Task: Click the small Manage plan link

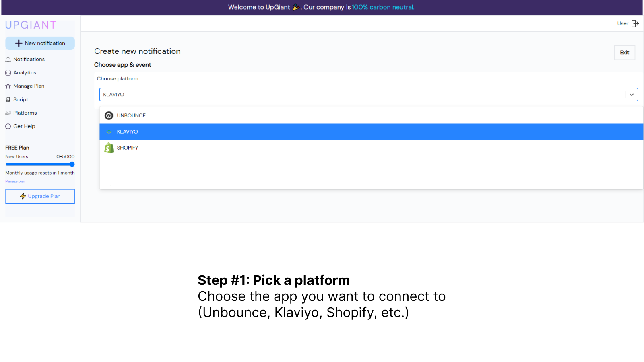Action: (15, 181)
